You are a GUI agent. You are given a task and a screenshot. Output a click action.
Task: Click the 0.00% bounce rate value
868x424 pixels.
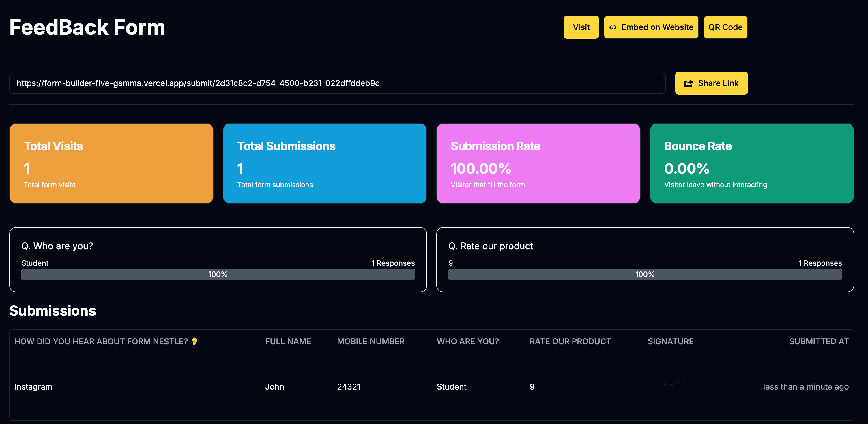[687, 168]
